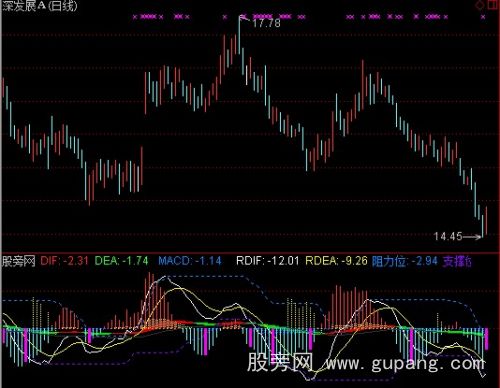
Task: Click the 14.45 low price label
Action: tap(448, 236)
